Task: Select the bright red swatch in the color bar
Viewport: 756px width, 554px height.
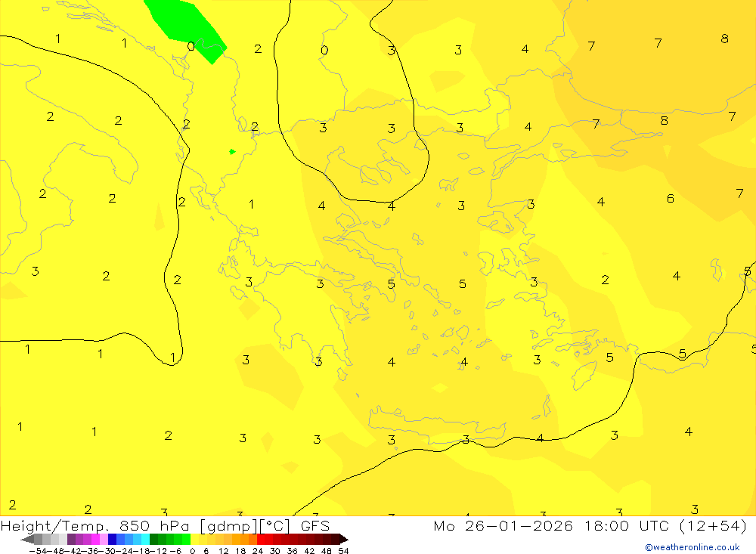Action: coord(261,540)
